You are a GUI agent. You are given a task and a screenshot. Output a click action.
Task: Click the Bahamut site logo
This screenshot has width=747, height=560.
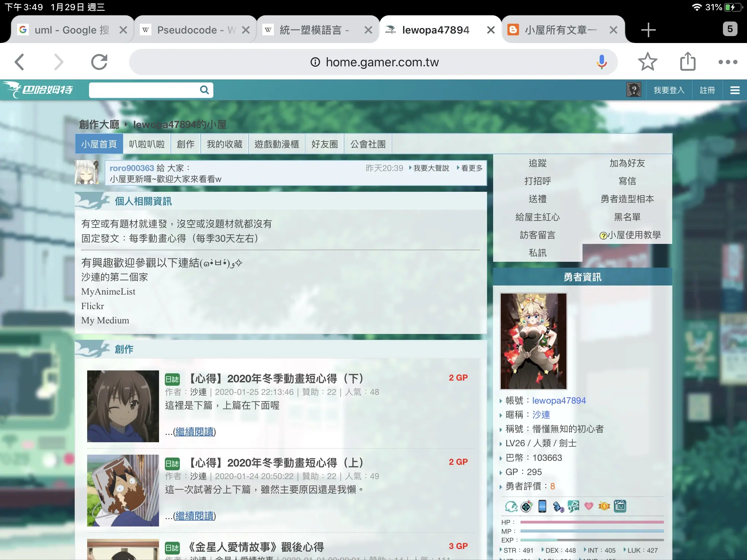click(38, 90)
